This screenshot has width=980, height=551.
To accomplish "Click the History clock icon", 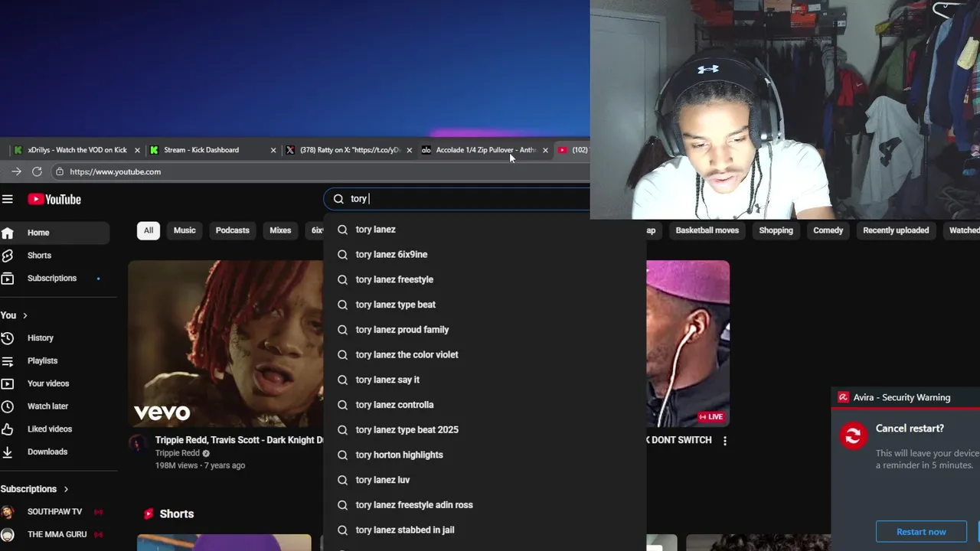I will pyautogui.click(x=8, y=337).
